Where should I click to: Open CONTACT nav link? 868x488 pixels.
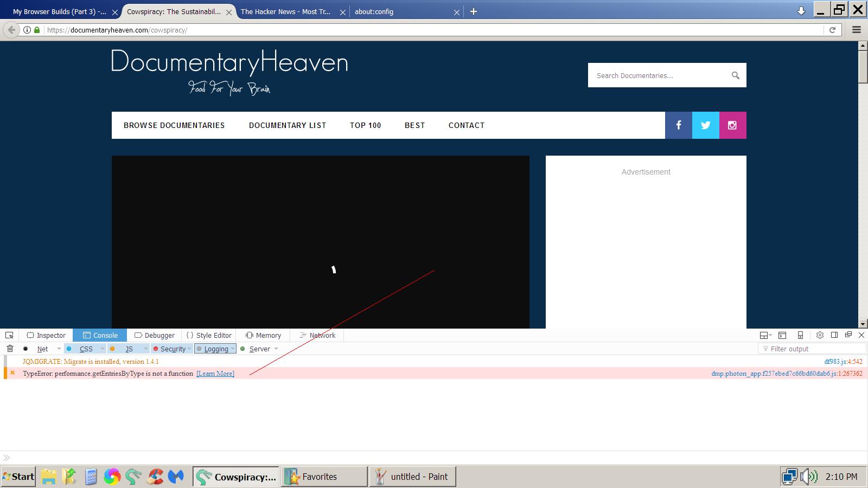tap(467, 125)
